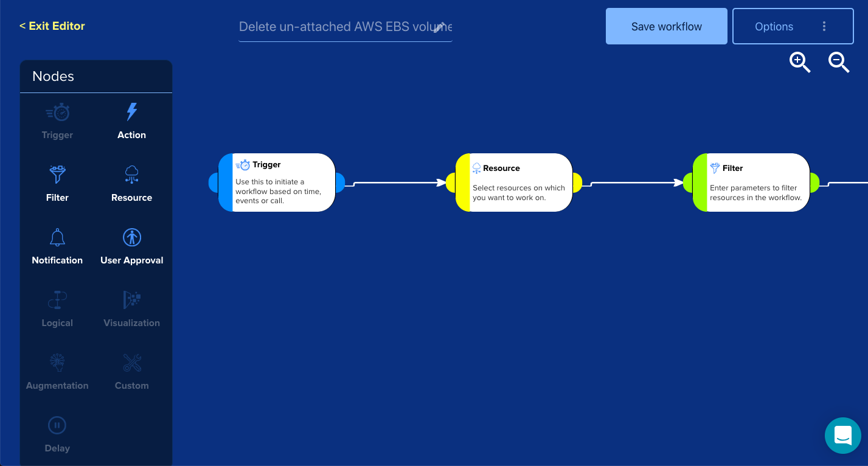The image size is (868, 466).
Task: Pick the Filter funnel icon in Nodes panel
Action: click(x=57, y=175)
